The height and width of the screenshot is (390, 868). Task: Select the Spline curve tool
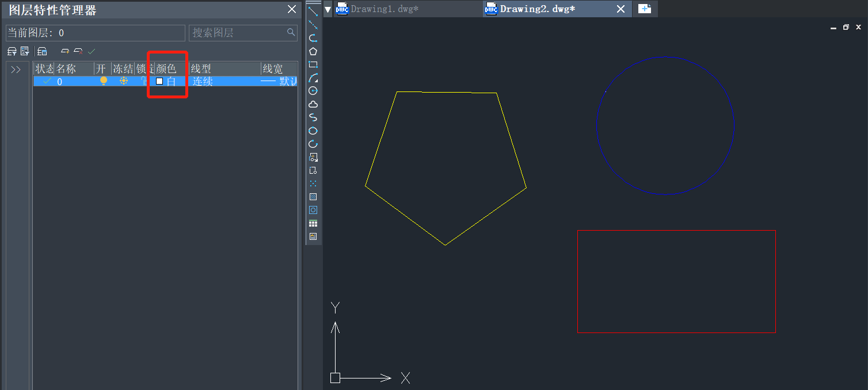(x=313, y=117)
